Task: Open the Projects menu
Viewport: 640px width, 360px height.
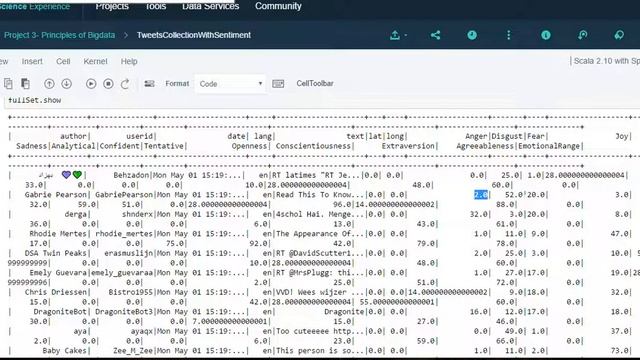Action: tap(112, 6)
